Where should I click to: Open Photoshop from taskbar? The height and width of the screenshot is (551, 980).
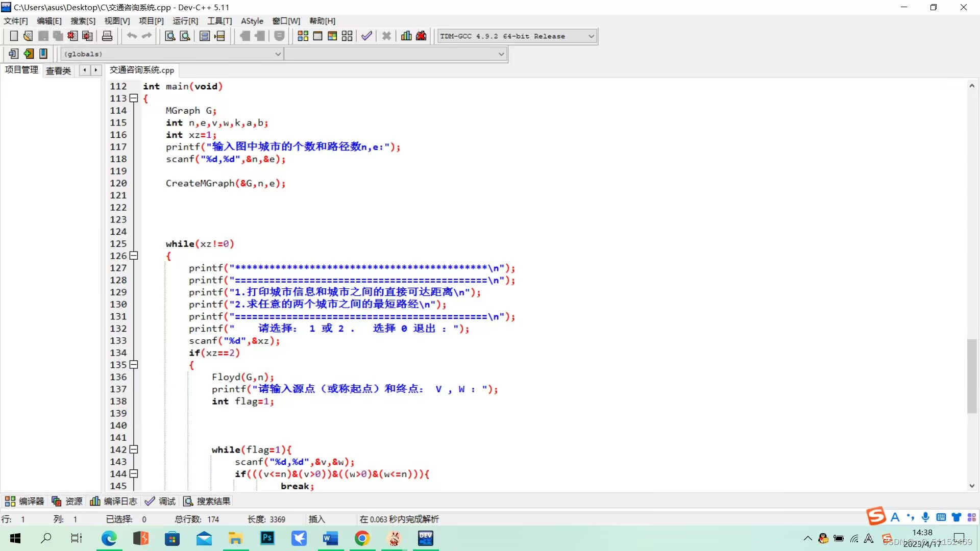point(267,538)
